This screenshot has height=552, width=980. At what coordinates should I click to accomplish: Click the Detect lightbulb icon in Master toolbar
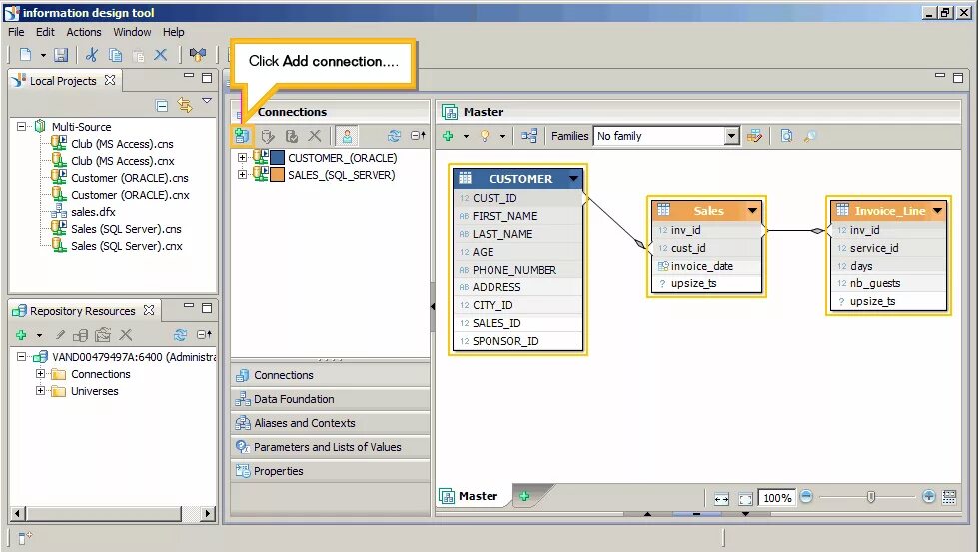(485, 136)
